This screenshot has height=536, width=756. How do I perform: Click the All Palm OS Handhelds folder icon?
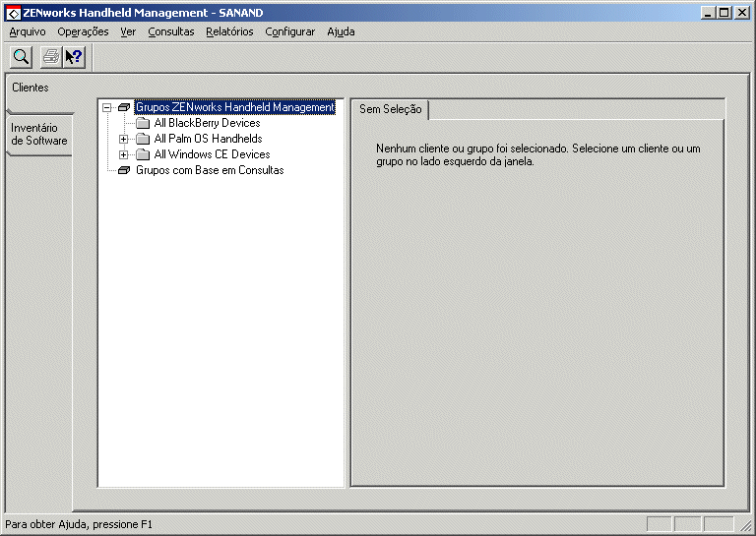pyautogui.click(x=143, y=139)
